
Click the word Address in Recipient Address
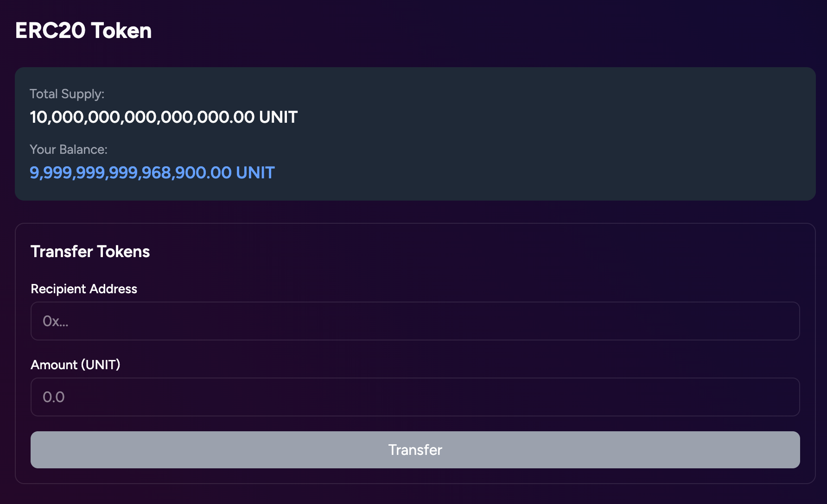pyautogui.click(x=114, y=289)
